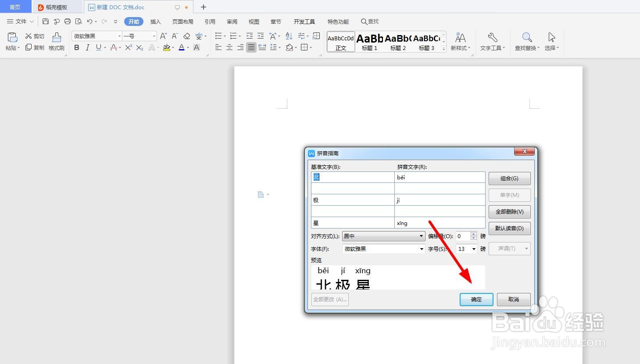Click Delete All (全部删除(V)) button
This screenshot has height=364, width=640.
pos(509,211)
